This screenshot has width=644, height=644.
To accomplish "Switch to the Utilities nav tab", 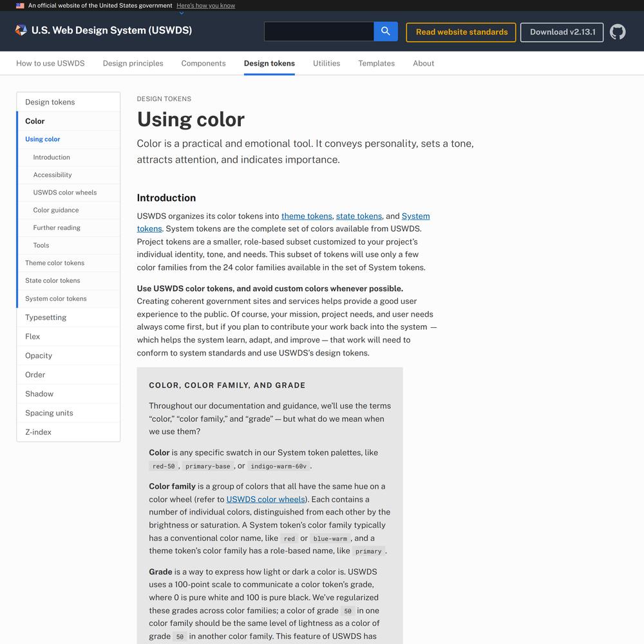I will tap(327, 63).
